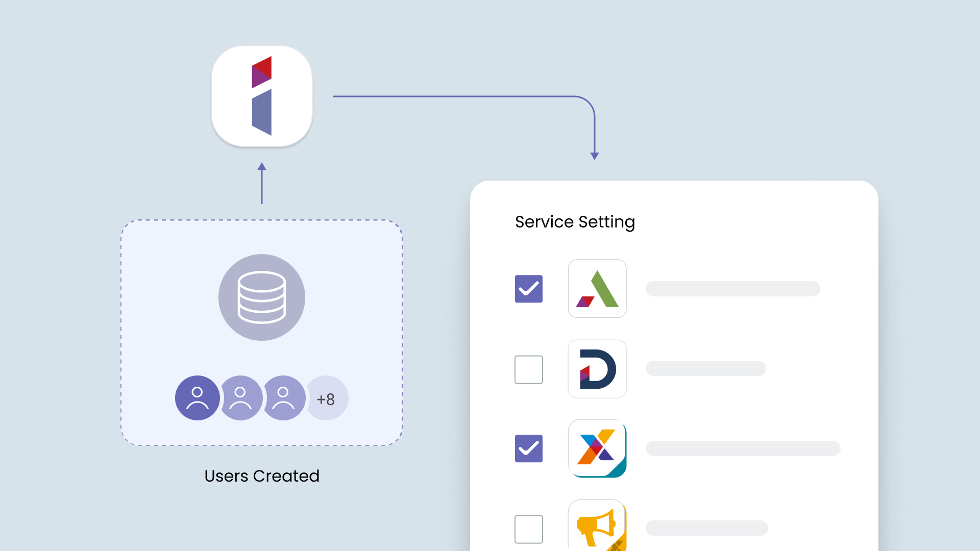
Task: Click the database stack icon
Action: 262,297
